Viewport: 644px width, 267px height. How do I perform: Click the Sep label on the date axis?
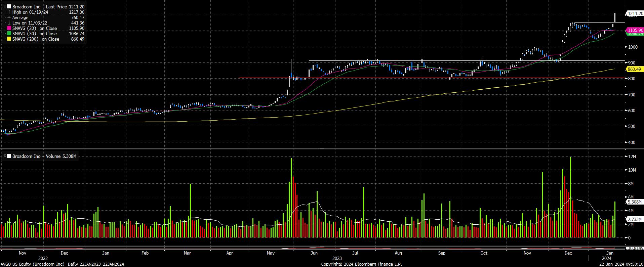[442, 253]
